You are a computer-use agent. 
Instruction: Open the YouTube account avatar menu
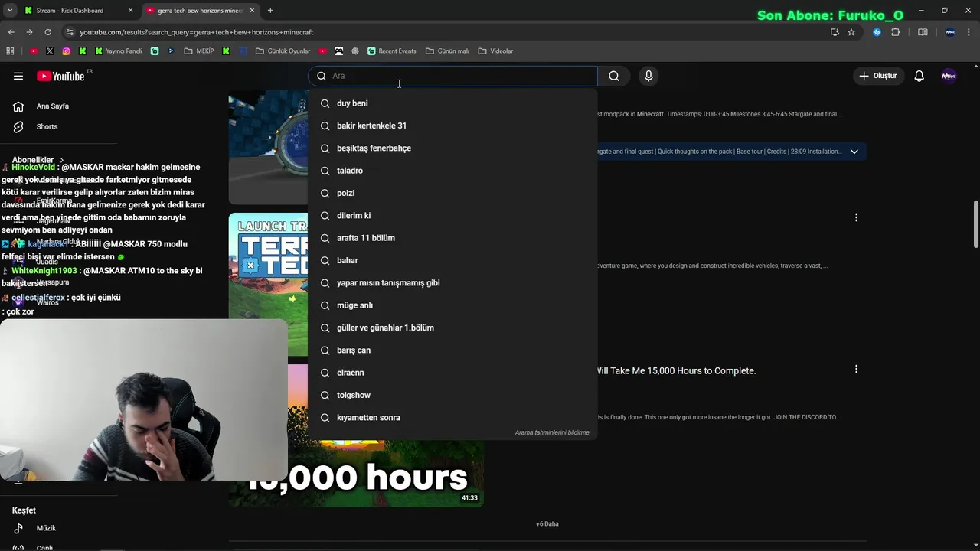pyautogui.click(x=949, y=76)
